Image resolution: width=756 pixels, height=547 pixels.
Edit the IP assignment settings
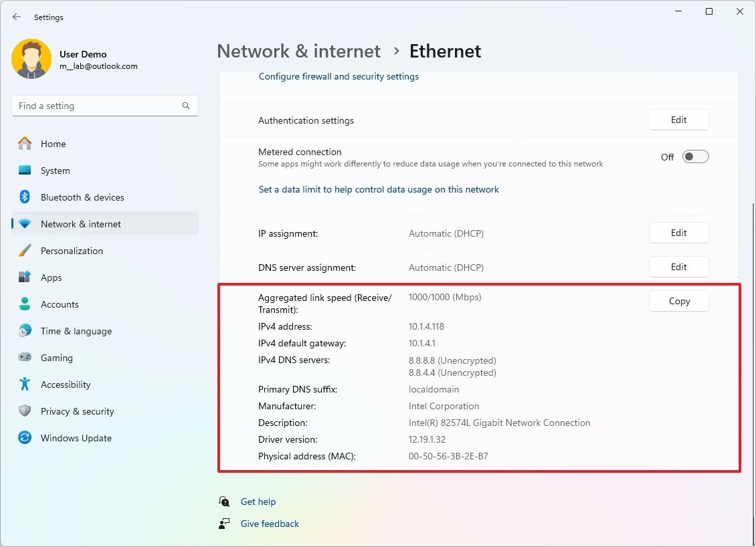678,233
